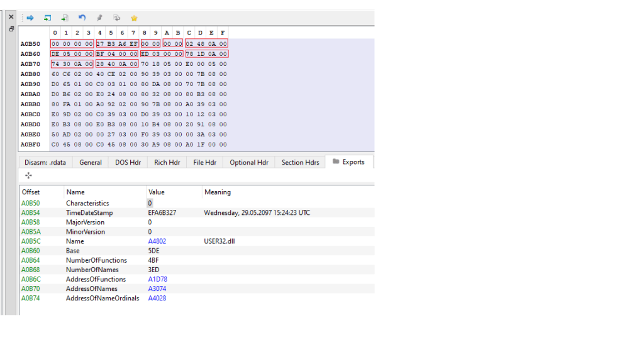Click the gray overlapping pages toolbar icon

116,18
